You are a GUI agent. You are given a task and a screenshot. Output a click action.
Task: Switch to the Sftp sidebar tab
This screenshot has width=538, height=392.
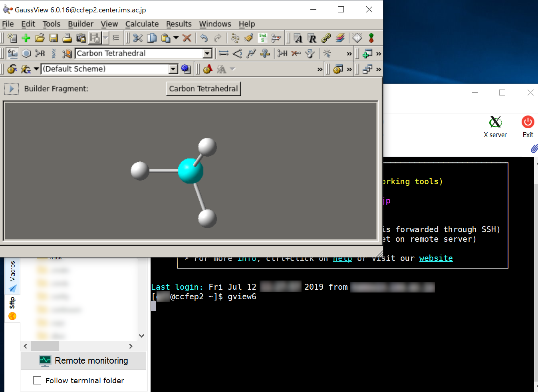[x=12, y=308]
